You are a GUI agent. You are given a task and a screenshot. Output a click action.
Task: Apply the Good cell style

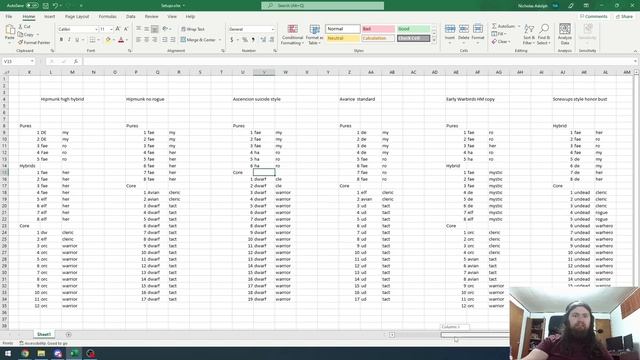point(413,29)
